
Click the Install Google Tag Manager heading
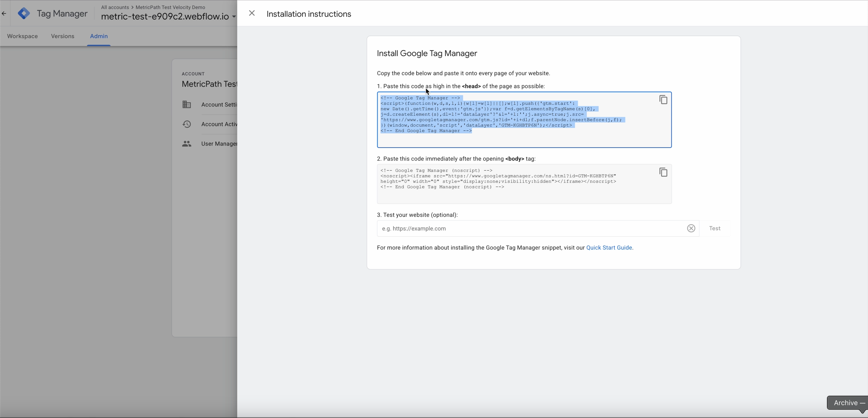(427, 53)
